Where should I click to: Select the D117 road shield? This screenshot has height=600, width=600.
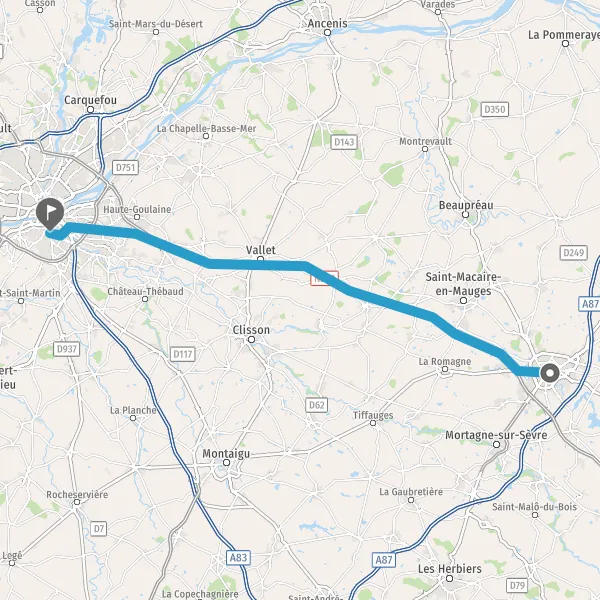[183, 354]
